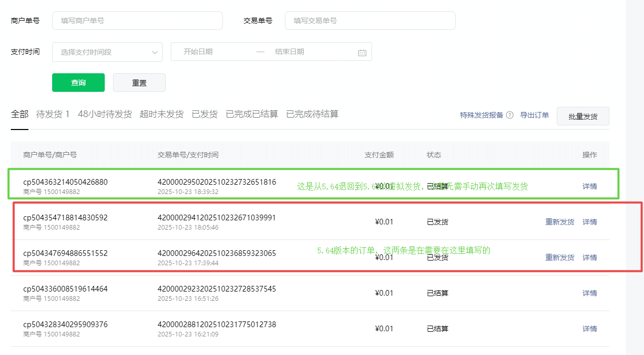Click the help icon beside 特殊发货报备
Viewport: 644px width, 355px height.
coord(510,115)
